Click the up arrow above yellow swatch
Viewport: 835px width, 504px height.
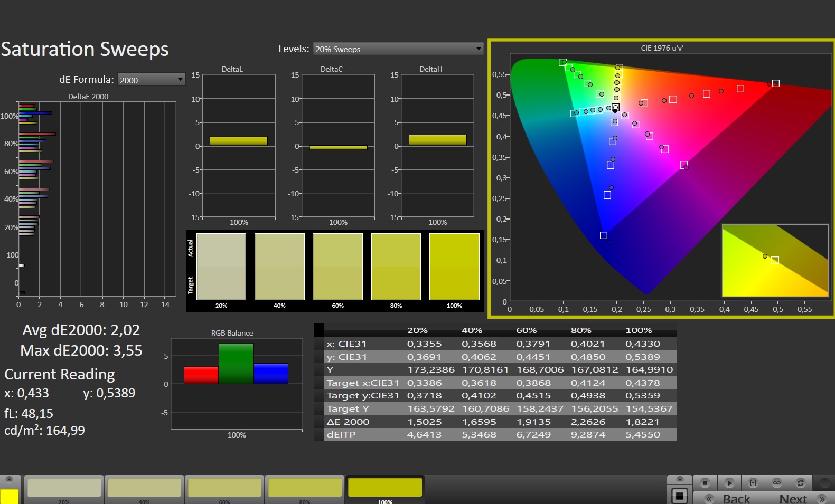[9, 479]
